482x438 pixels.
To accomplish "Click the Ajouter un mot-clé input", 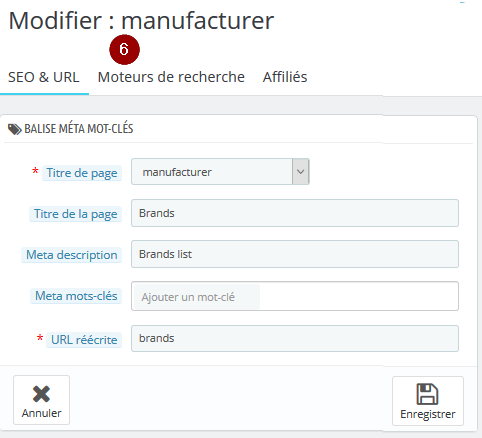I will [197, 297].
